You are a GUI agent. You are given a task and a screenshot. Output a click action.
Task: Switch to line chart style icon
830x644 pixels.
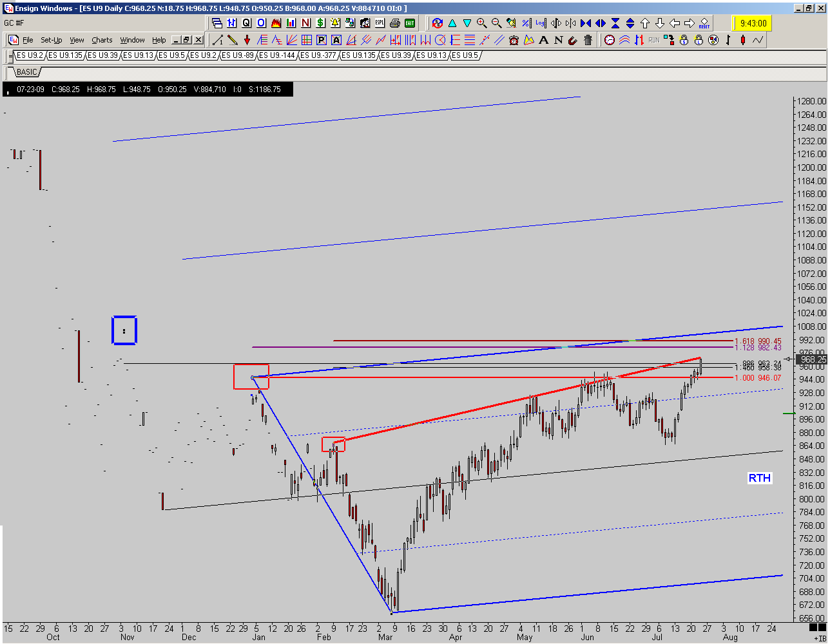tap(757, 40)
